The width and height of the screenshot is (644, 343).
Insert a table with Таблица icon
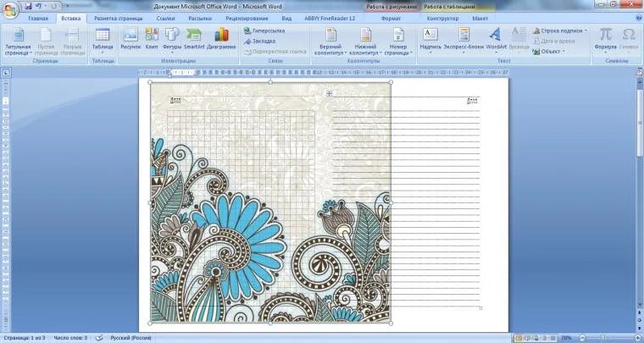click(x=103, y=40)
